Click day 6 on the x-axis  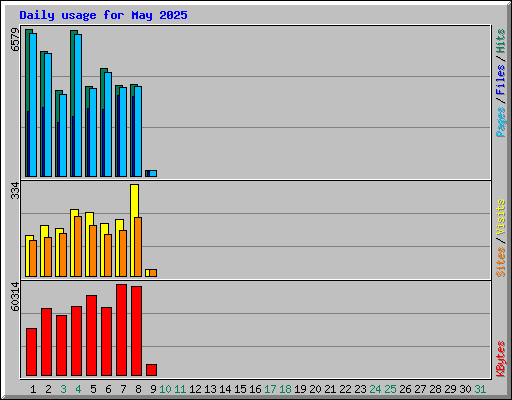[x=108, y=389]
